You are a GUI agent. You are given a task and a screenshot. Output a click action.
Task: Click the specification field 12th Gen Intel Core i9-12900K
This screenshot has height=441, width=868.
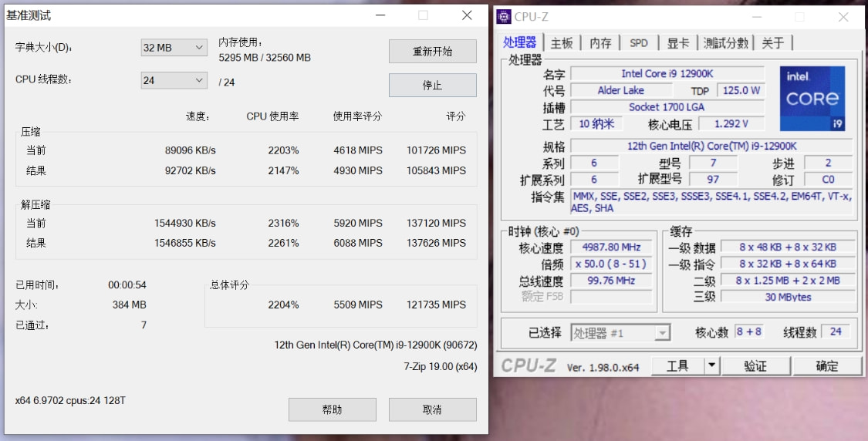pyautogui.click(x=712, y=146)
